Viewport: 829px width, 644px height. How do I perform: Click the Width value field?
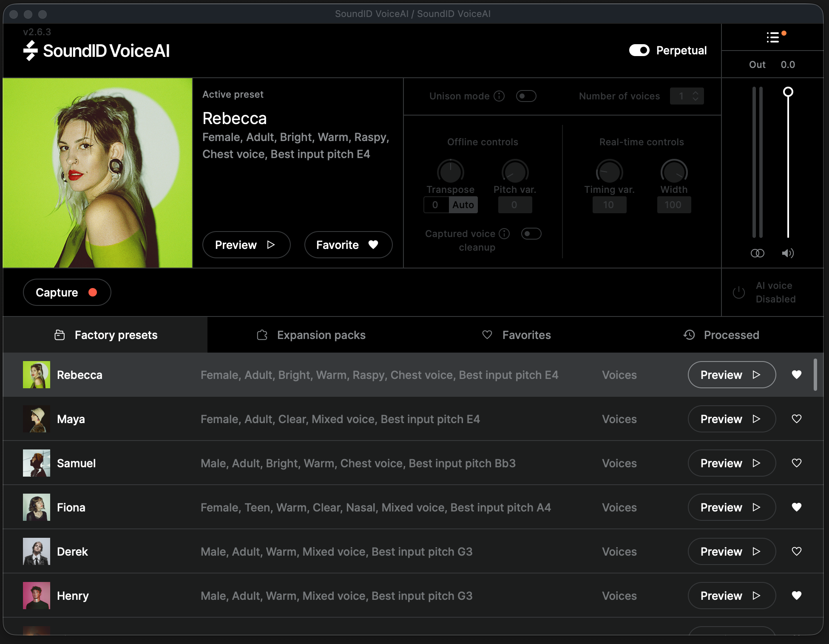pos(674,205)
